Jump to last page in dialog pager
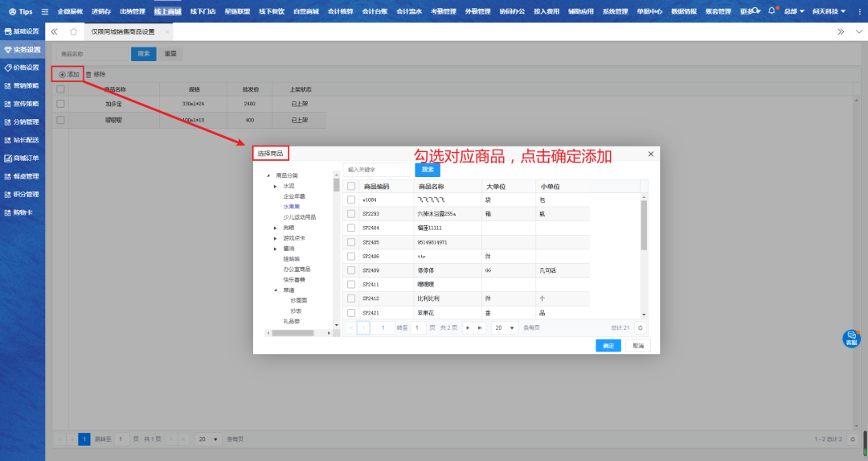The width and height of the screenshot is (868, 461). [x=480, y=328]
